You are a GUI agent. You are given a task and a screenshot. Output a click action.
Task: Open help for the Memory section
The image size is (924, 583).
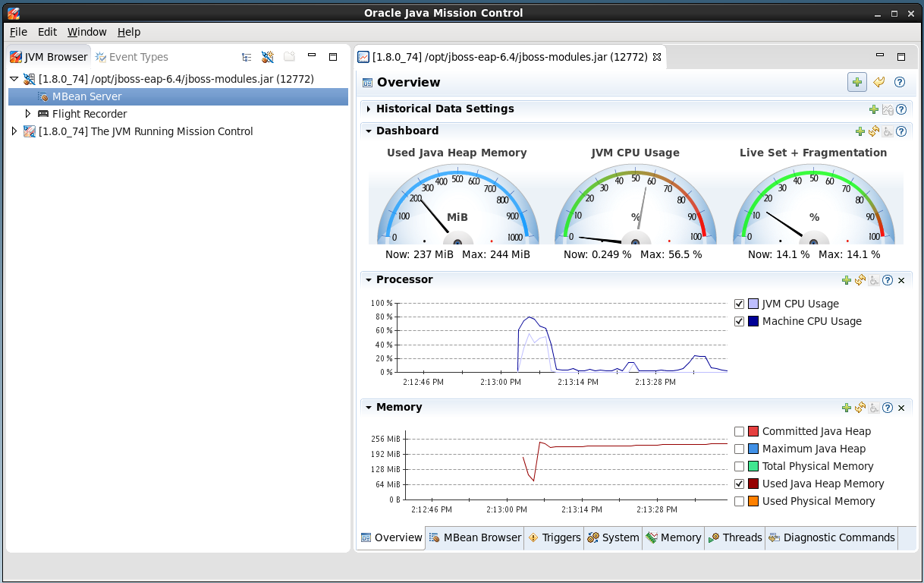point(888,408)
